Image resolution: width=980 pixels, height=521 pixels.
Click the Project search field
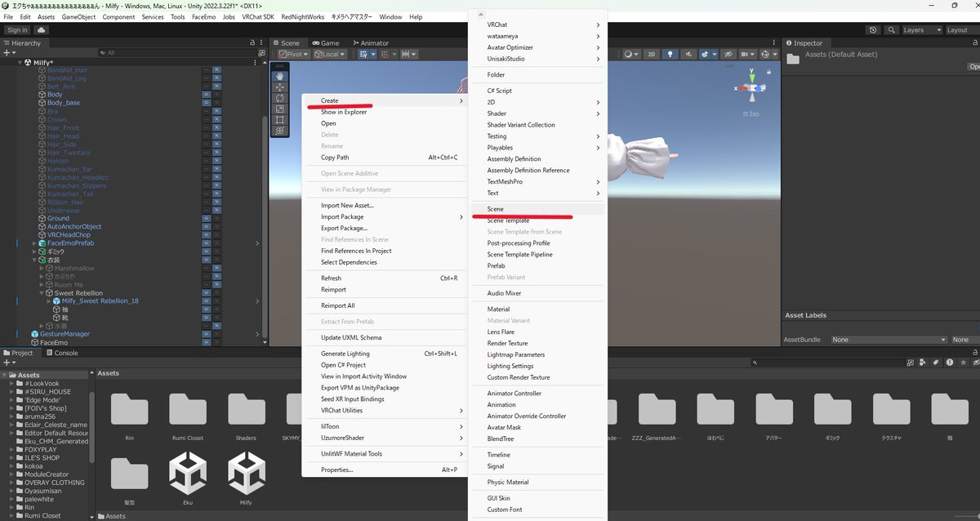click(x=829, y=363)
